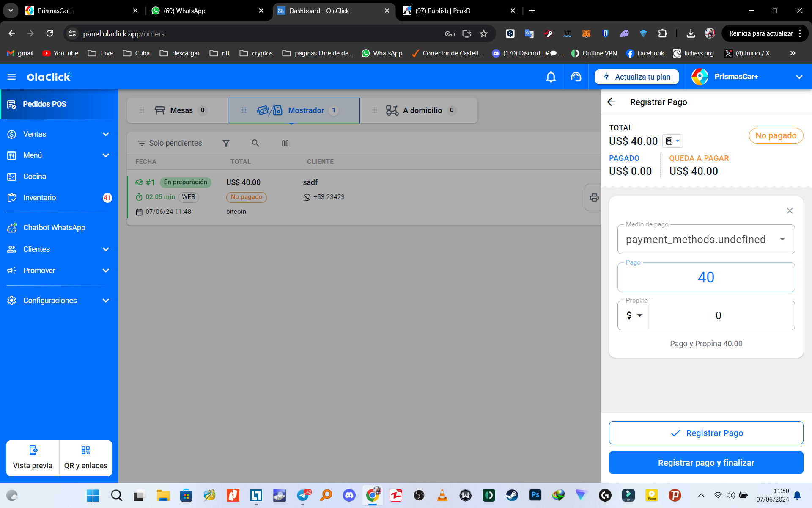Reload the page

(49, 33)
